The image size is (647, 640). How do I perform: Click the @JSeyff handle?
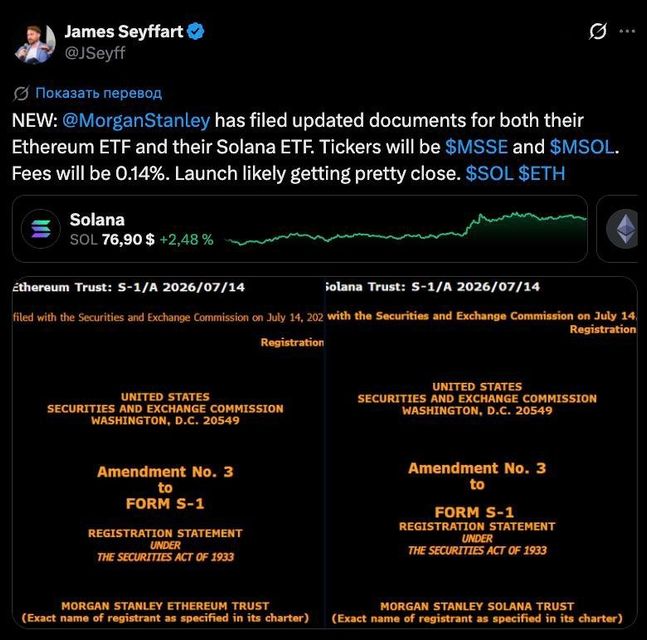click(x=95, y=53)
